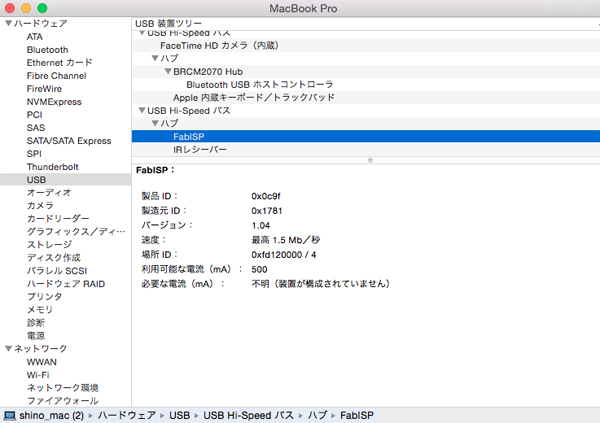Select SAS in the sidebar
Image resolution: width=600 pixels, height=423 pixels.
36,128
